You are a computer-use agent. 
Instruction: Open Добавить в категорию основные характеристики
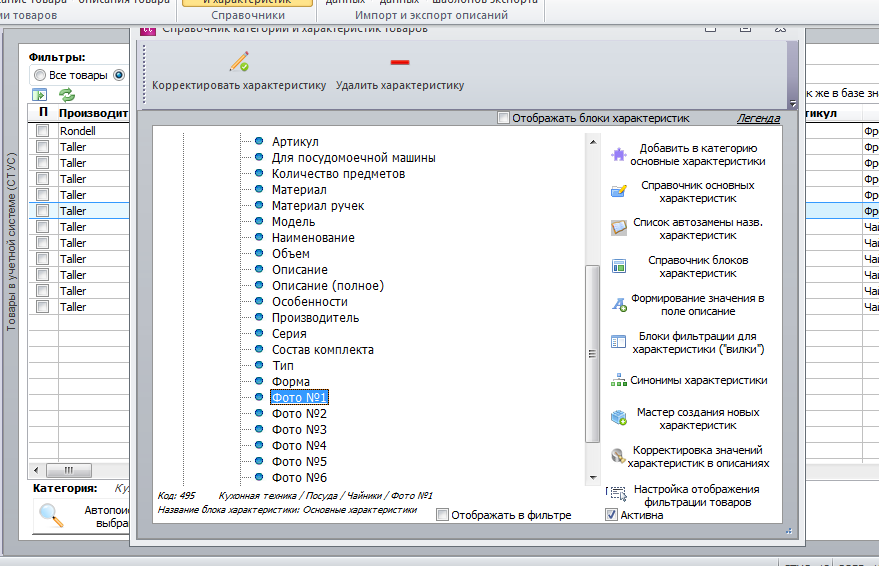(x=697, y=155)
